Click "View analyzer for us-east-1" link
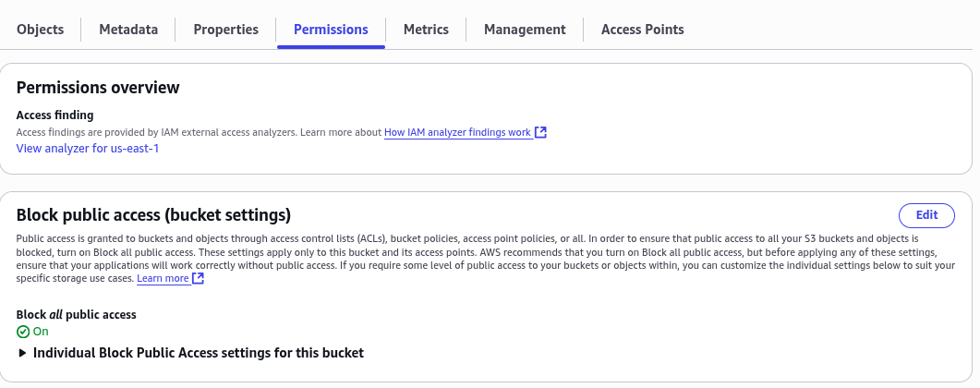 [88, 148]
